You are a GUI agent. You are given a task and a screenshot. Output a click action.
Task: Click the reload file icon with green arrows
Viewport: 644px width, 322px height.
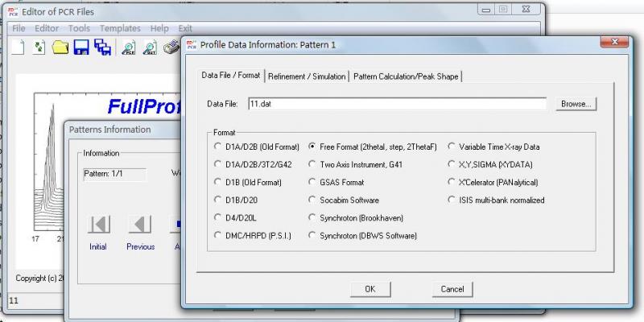point(39,47)
